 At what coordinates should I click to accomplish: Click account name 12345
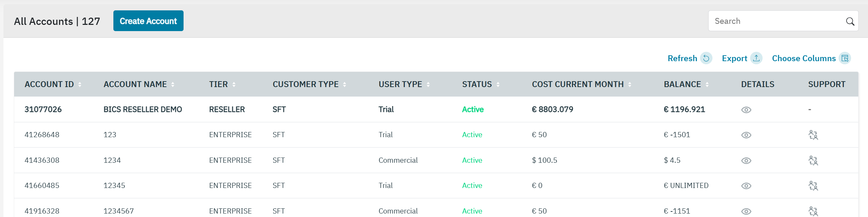pyautogui.click(x=114, y=186)
